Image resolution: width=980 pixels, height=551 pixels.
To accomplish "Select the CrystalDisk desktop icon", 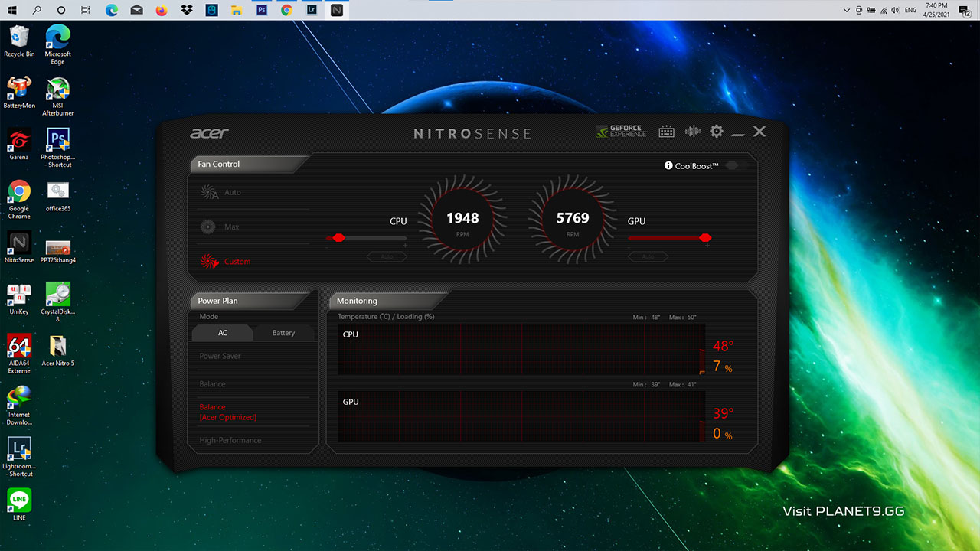I will (x=58, y=302).
